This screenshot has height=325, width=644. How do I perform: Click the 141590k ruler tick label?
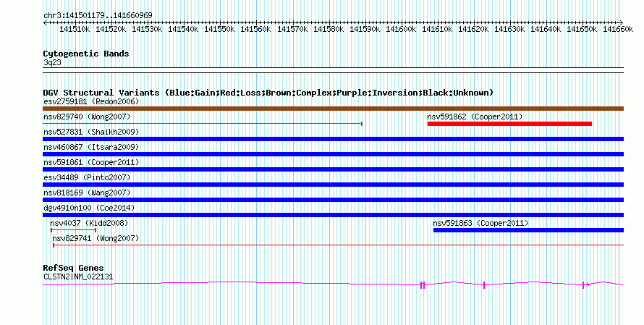click(x=365, y=29)
